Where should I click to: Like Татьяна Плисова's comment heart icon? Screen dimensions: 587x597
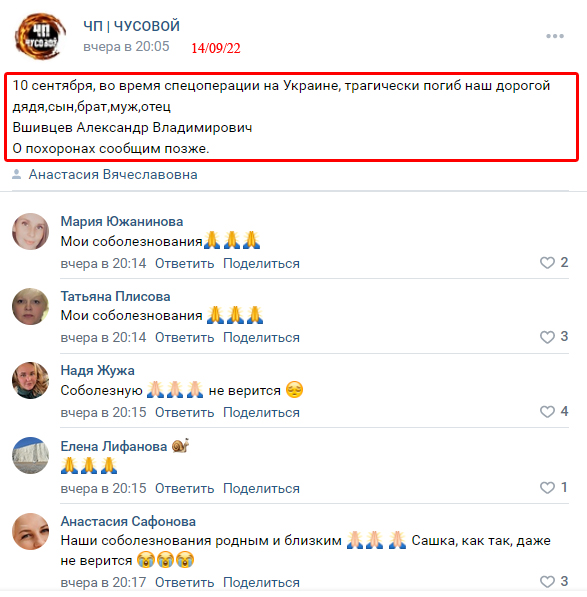547,337
